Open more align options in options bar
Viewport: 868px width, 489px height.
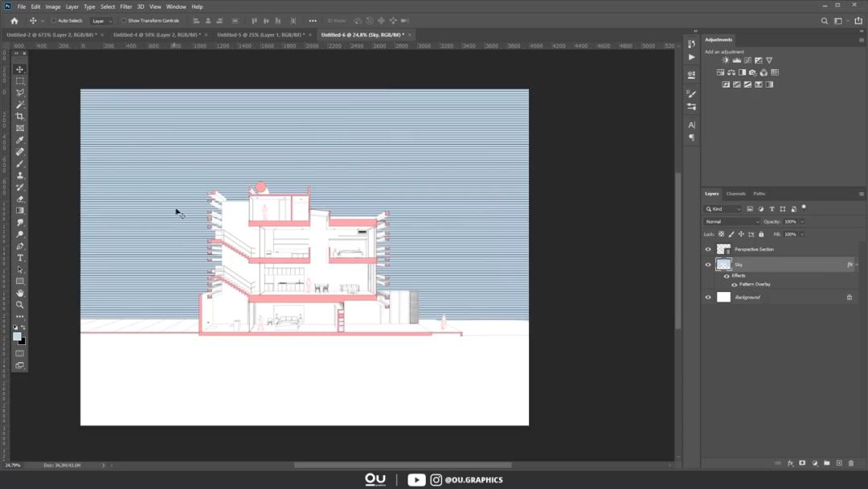[313, 21]
